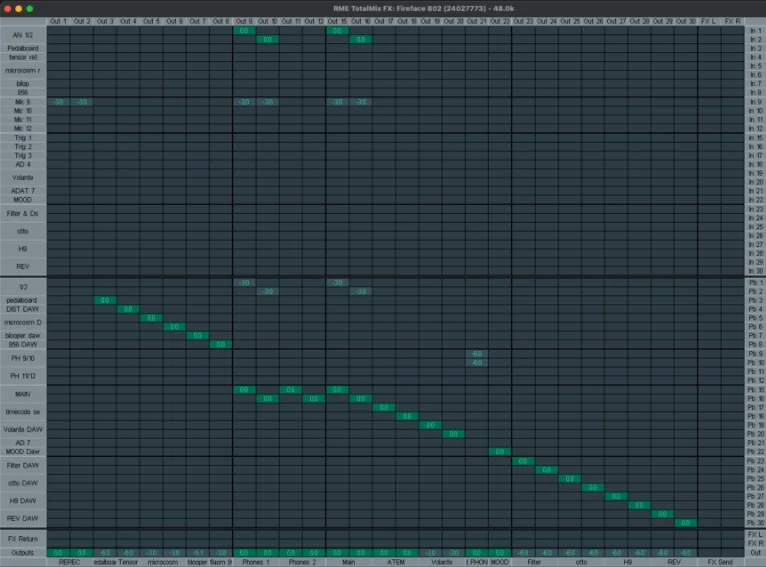Screen dimensions: 766x567
Task: Click the Trig 1 row label
Action: click(23, 138)
